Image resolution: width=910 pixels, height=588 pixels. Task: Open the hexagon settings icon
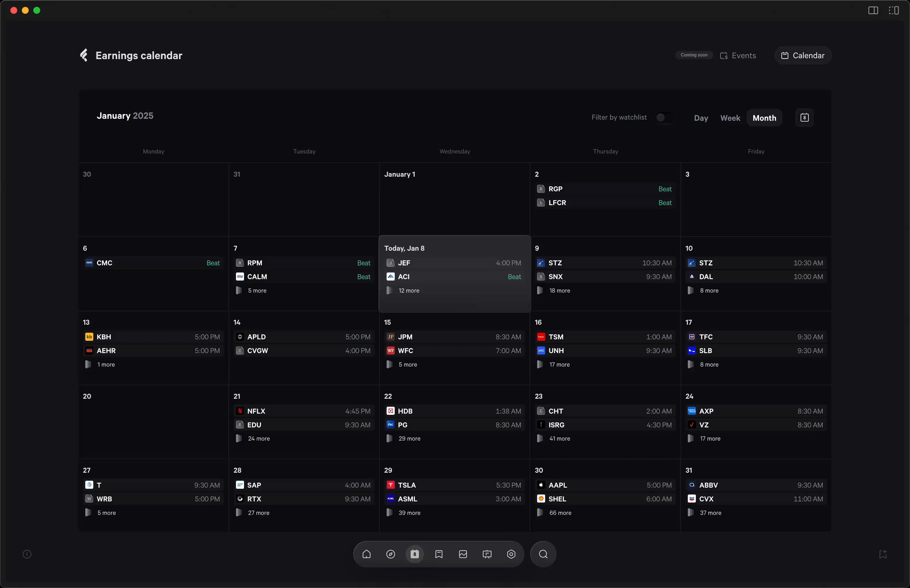(511, 554)
